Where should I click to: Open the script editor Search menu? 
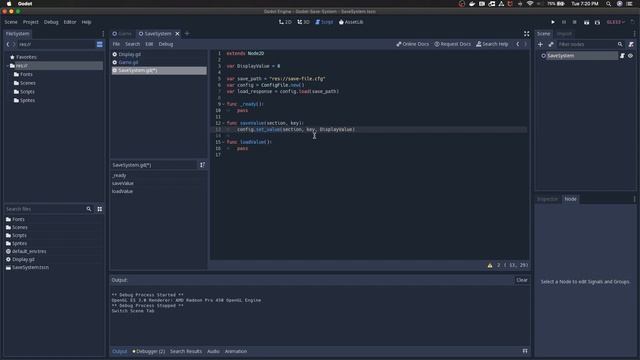click(132, 44)
